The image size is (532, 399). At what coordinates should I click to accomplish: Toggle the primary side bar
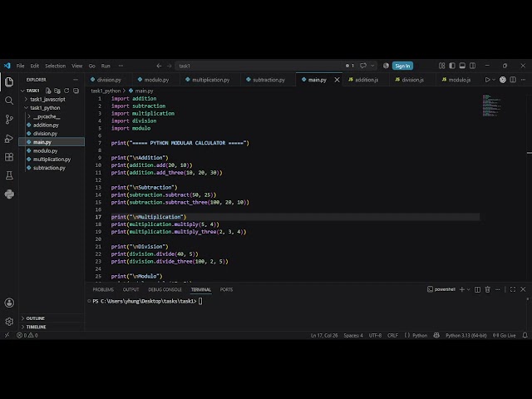coord(452,66)
